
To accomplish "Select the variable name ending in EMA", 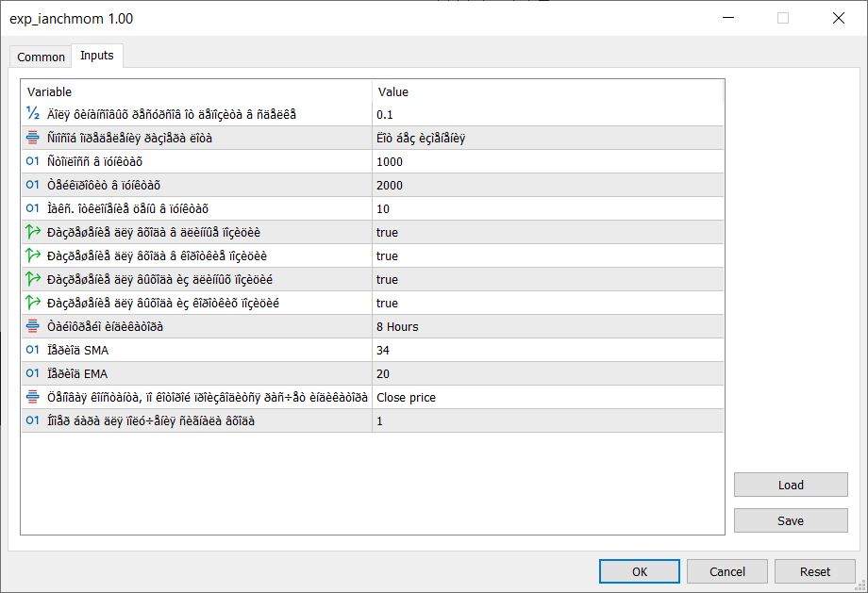I will 77,374.
